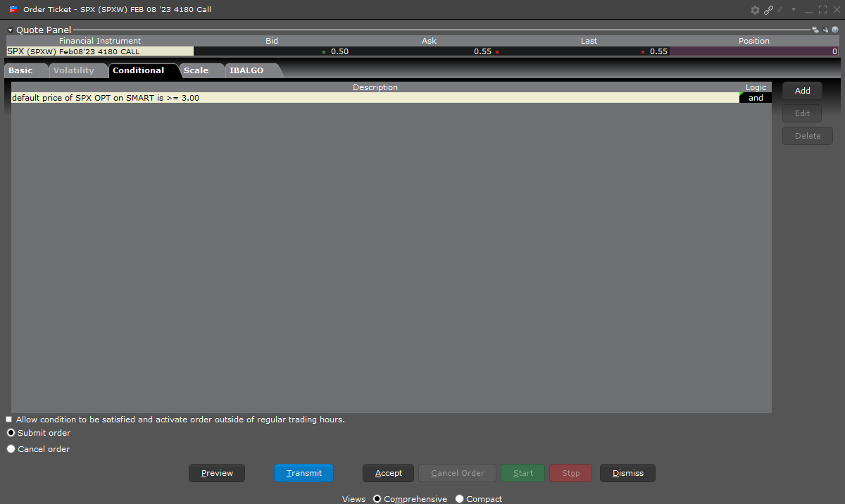845x504 pixels.
Task: Choose the Comprehensive view radio button
Action: click(x=377, y=499)
